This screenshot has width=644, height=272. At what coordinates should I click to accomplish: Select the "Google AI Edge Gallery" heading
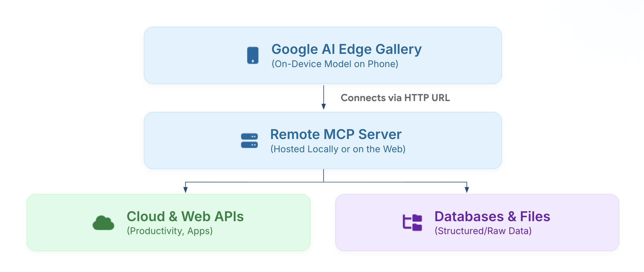tap(346, 49)
